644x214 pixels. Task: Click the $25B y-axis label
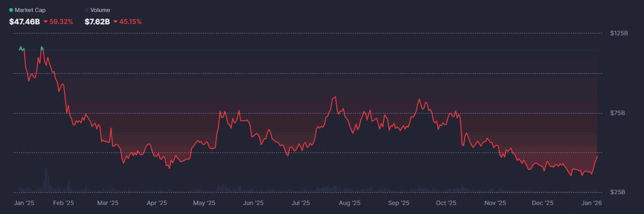(x=617, y=192)
